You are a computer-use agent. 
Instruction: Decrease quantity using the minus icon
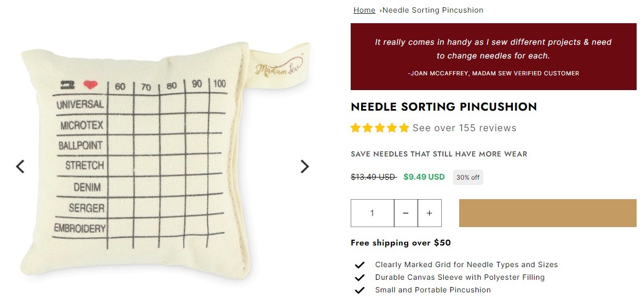[405, 213]
